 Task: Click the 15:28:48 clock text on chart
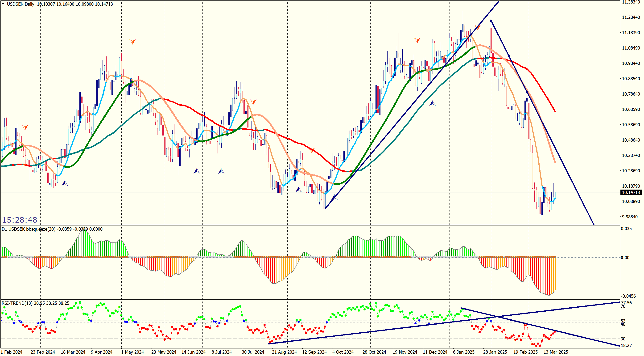coord(20,220)
